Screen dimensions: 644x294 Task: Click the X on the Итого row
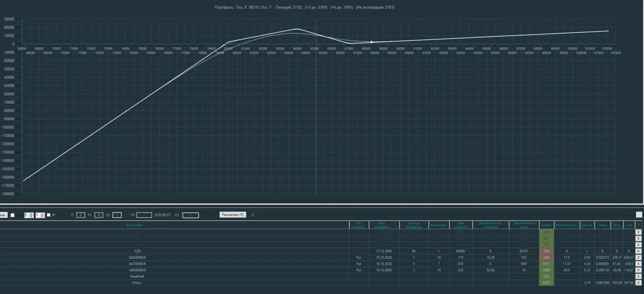(x=638, y=283)
